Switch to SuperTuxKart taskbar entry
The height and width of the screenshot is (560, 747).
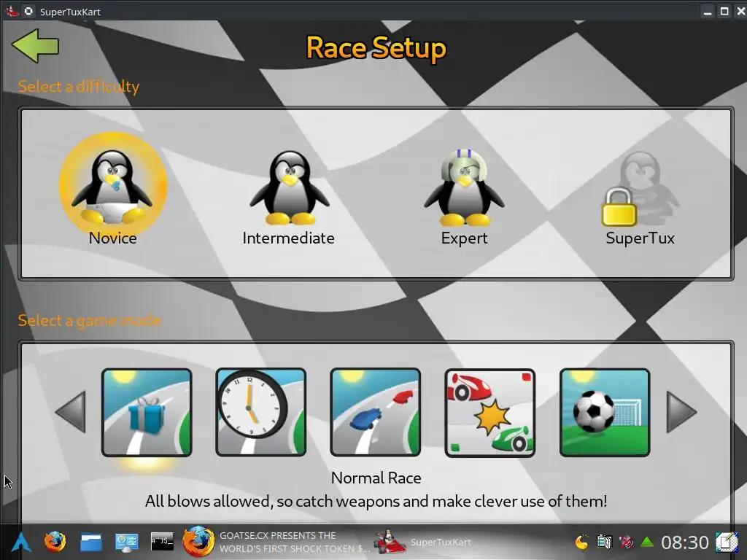pos(423,542)
